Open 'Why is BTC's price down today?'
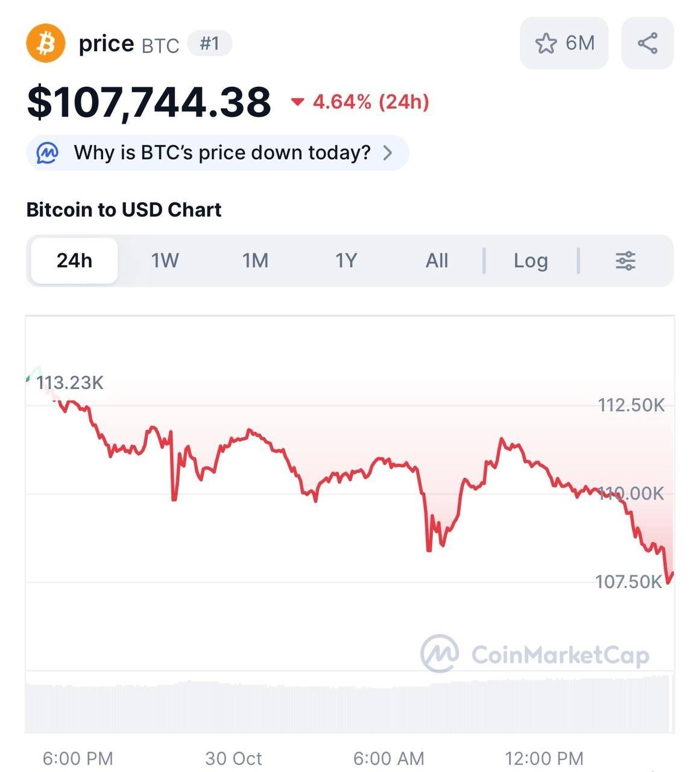700x772 pixels. [x=222, y=153]
